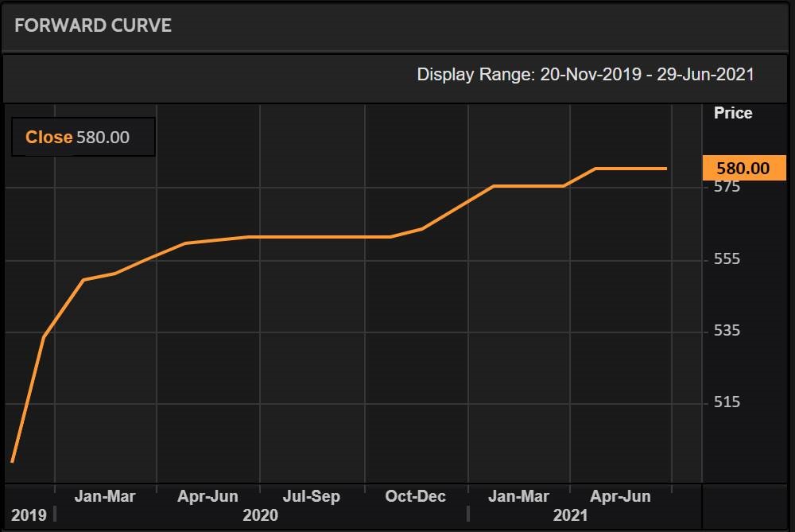Click the 2021 year label
Viewport: 795px width, 532px height.
[x=570, y=515]
